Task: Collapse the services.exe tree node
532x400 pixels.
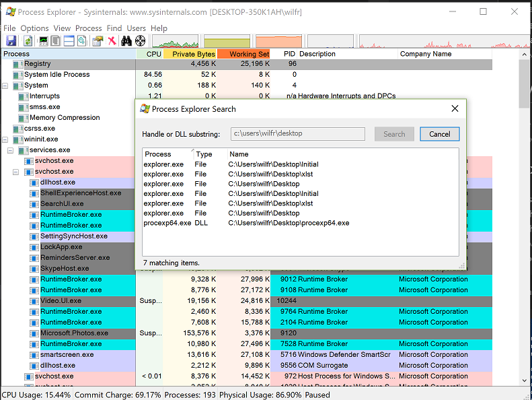Action: [11, 150]
